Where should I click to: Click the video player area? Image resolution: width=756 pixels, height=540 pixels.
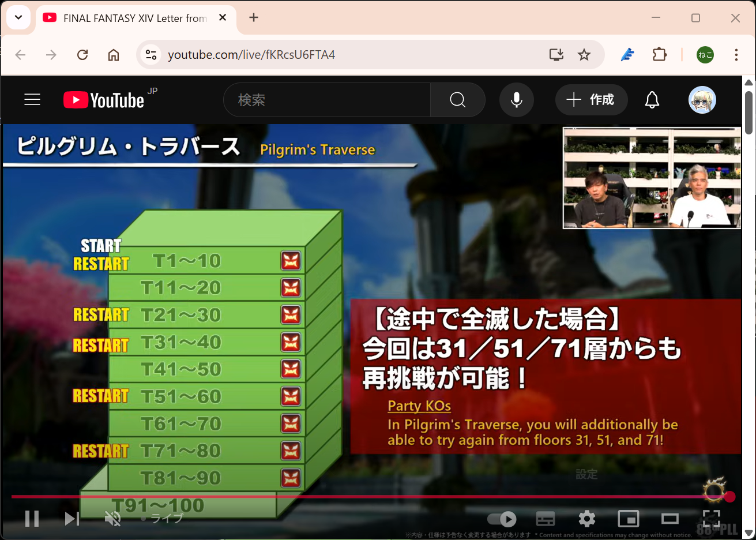372,332
